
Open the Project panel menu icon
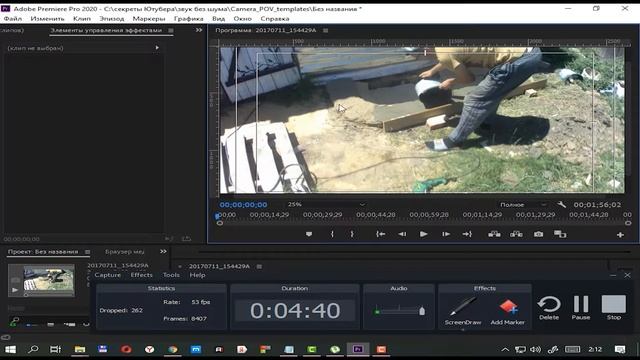pos(87,252)
